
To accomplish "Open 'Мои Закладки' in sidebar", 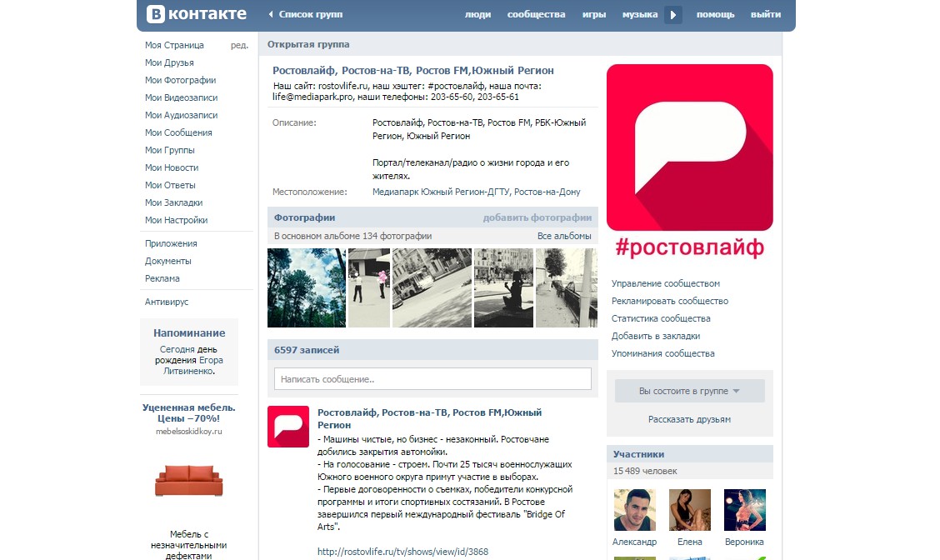I will click(174, 202).
